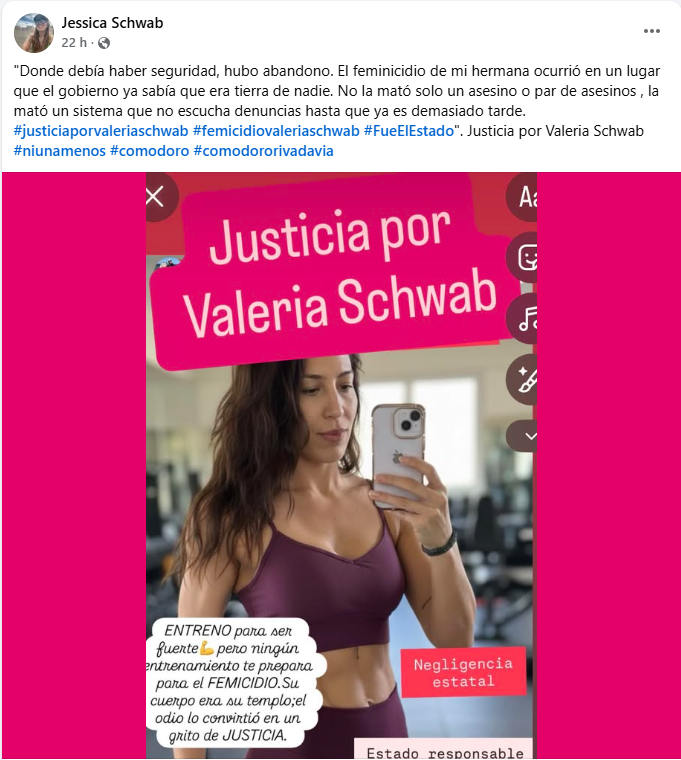Open the three-dot post options menu

click(x=651, y=31)
